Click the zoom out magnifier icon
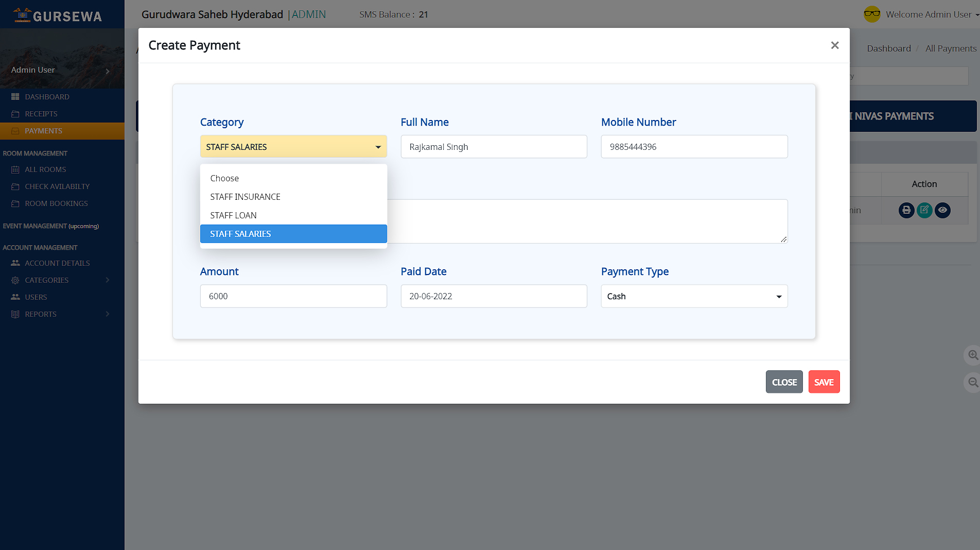This screenshot has width=980, height=550. click(972, 382)
